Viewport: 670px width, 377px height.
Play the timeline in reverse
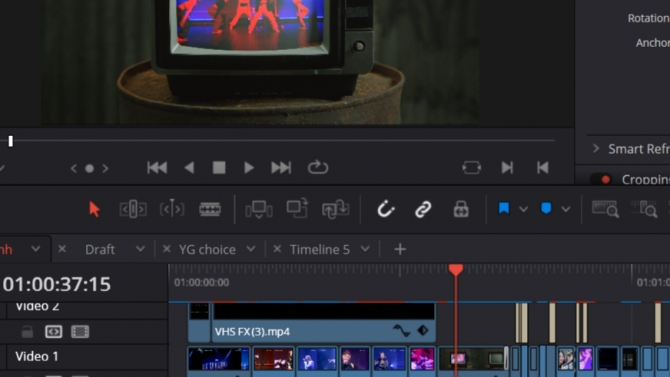tap(189, 168)
